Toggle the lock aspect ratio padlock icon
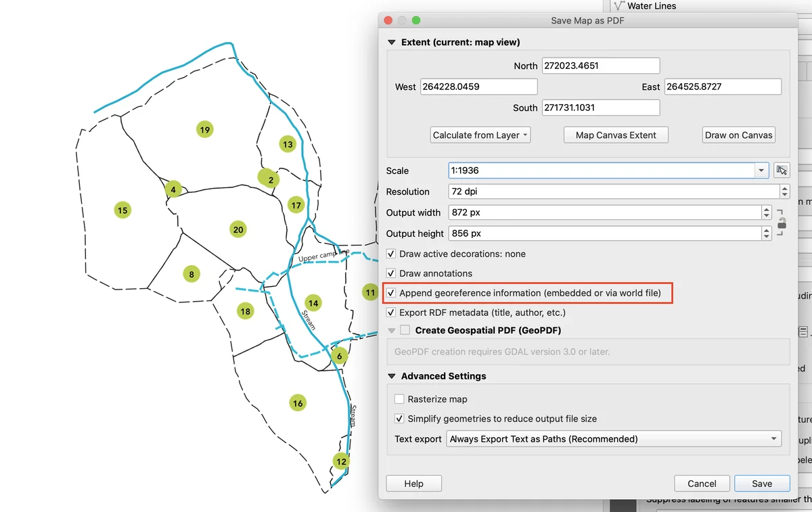 (x=782, y=223)
